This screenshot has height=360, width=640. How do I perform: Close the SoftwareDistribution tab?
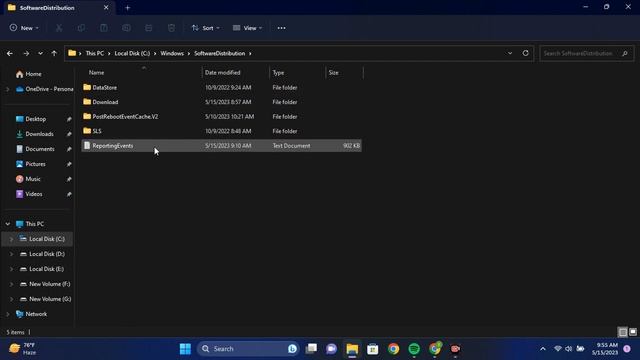[106, 7]
